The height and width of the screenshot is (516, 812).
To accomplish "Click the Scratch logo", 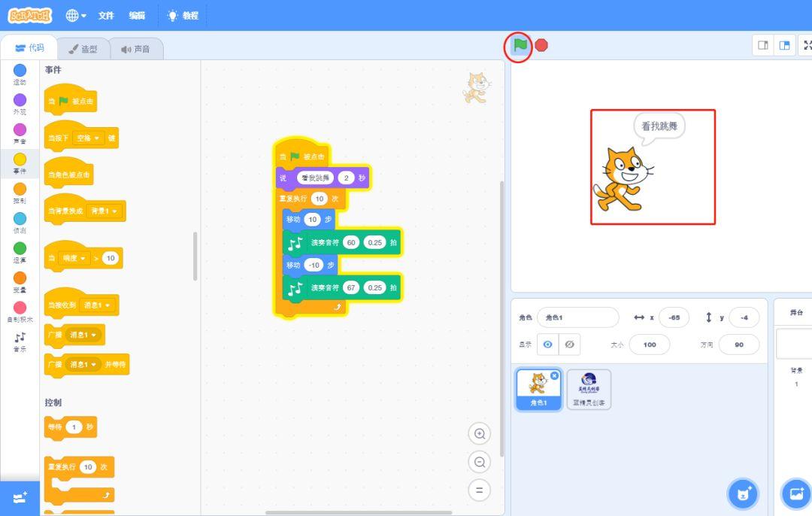I will click(29, 16).
